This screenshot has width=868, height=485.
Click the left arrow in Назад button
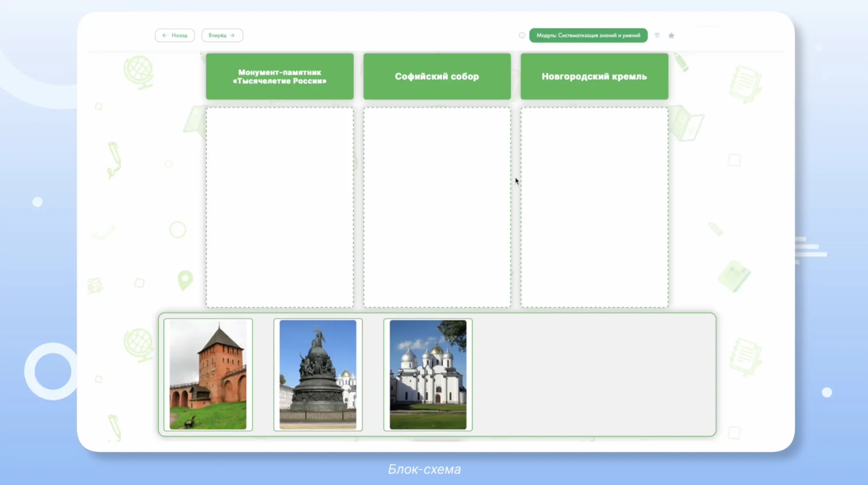point(164,35)
